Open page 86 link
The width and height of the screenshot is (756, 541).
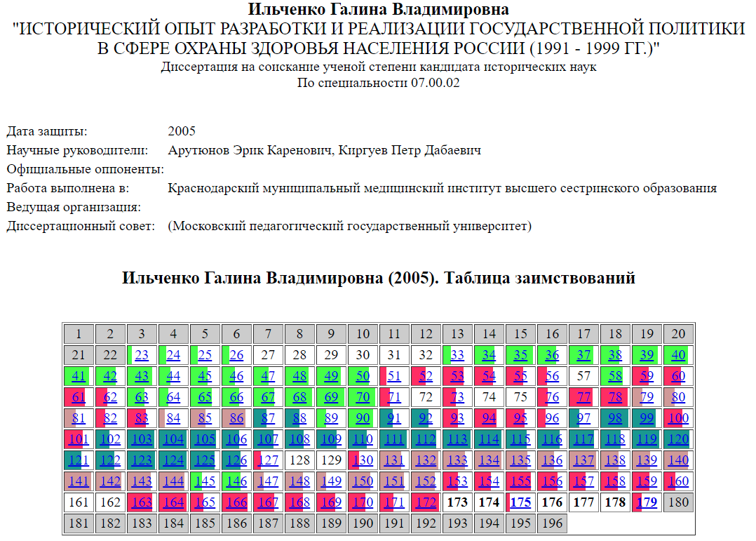(x=236, y=418)
